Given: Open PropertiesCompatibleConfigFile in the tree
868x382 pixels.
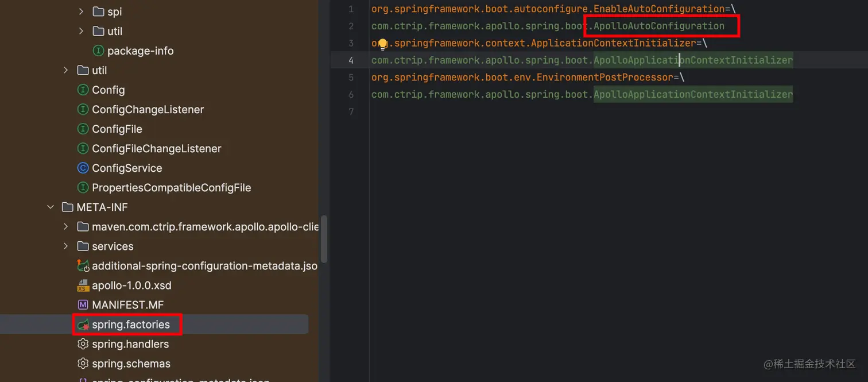Looking at the screenshot, I should click(x=171, y=187).
